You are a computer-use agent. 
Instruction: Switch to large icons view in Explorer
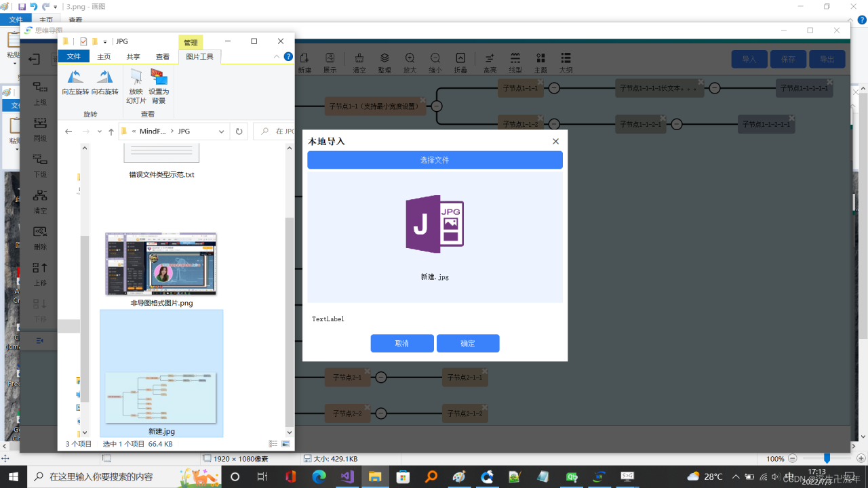285,444
